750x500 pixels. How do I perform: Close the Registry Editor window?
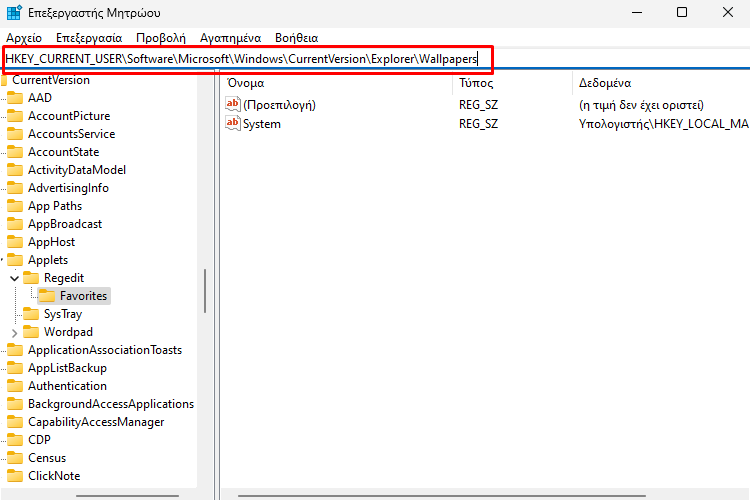pyautogui.click(x=728, y=12)
